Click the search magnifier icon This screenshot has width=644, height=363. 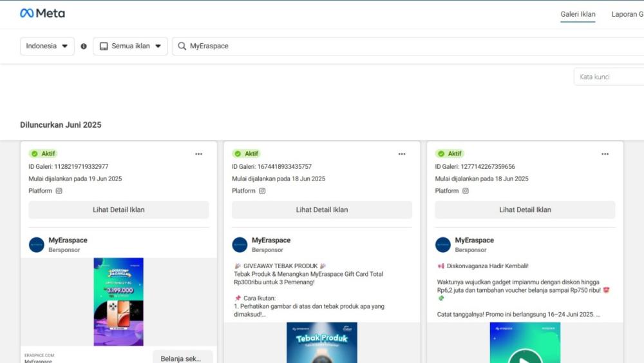182,46
